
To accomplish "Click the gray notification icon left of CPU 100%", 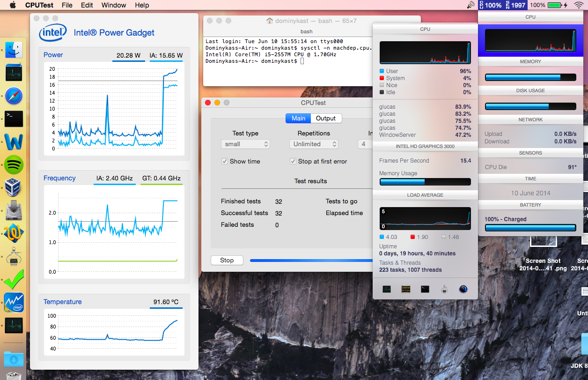I will 471,5.
